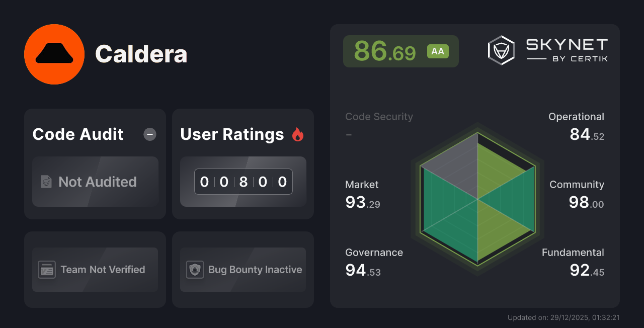Viewport: 644px width, 328px height.
Task: Click the ID card icon next to Team Not Verified
Action: point(47,270)
